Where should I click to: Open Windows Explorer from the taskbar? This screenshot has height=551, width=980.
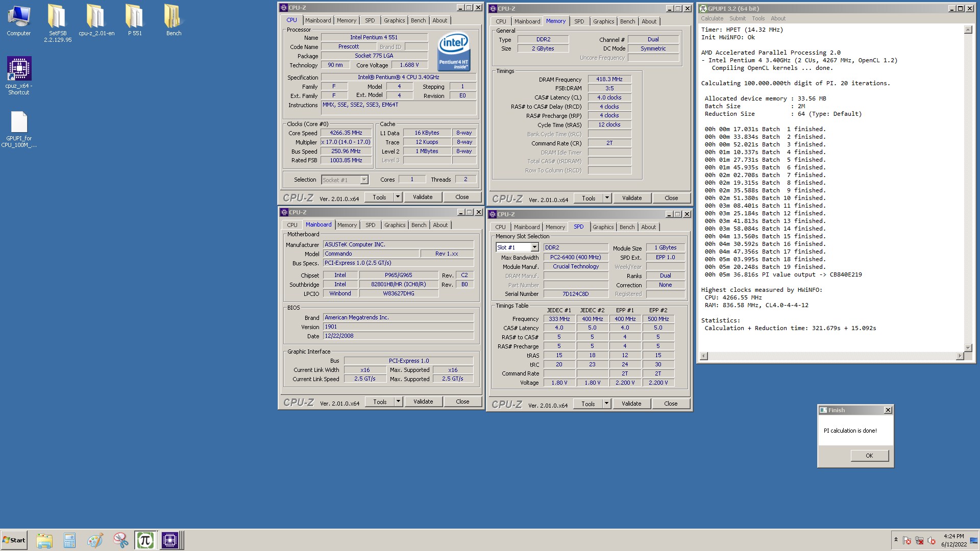coord(44,540)
